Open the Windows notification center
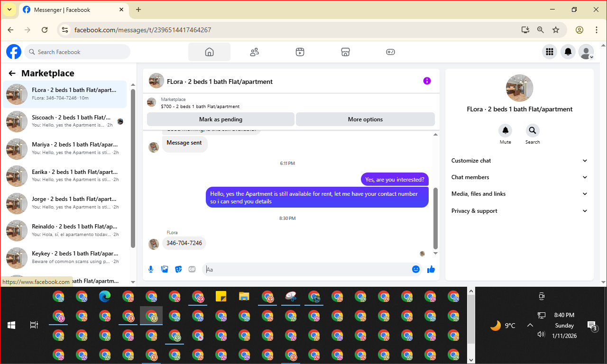Screen dimensions: 607x364 [x=592, y=326]
